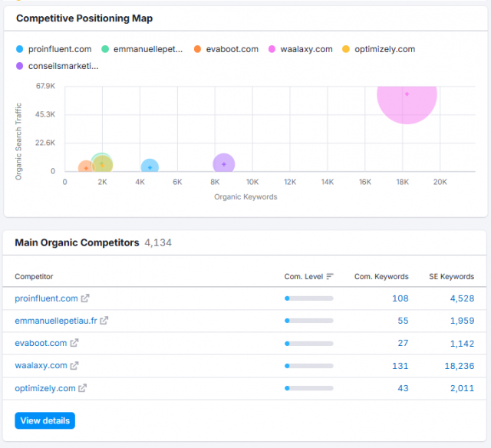Click the SE Keywords column header
491x448 pixels.
click(x=452, y=276)
